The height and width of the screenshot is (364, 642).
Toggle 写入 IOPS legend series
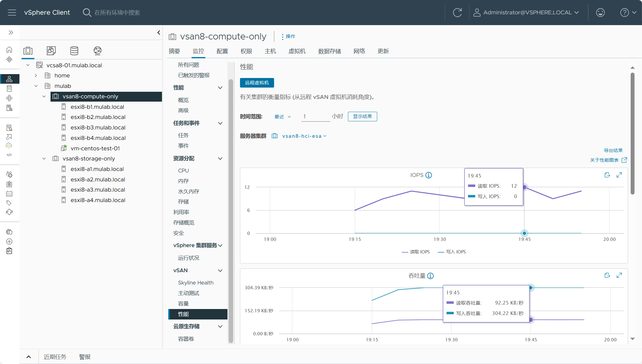point(452,252)
